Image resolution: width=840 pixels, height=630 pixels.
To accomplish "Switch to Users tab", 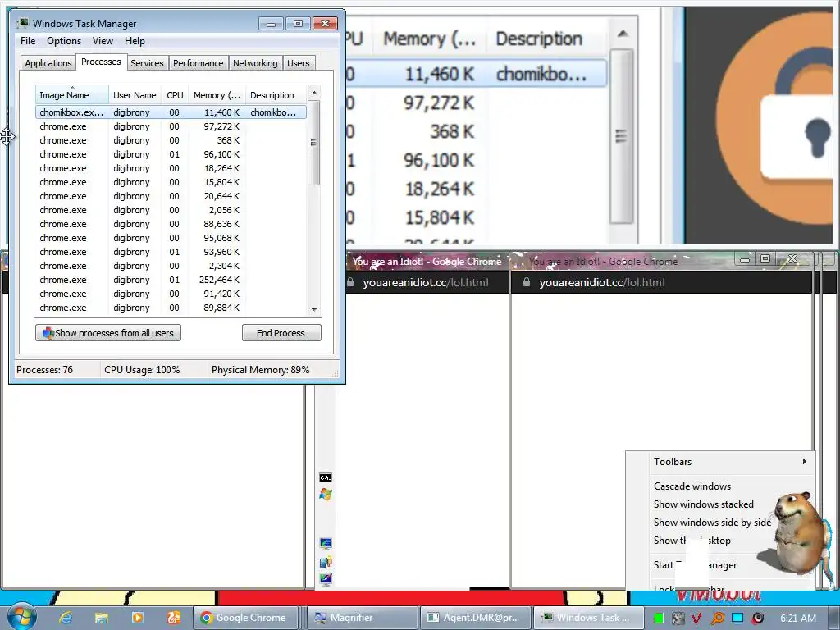I will coord(298,63).
